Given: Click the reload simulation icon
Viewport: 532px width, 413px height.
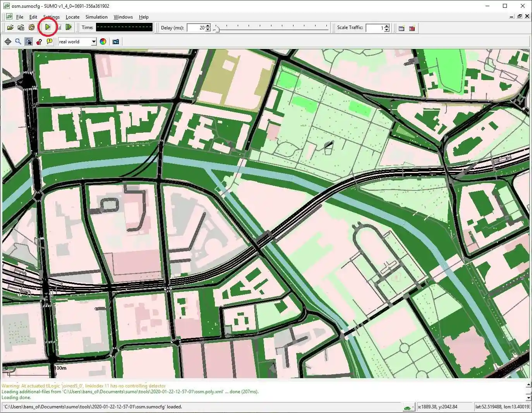Looking at the screenshot, I should pyautogui.click(x=31, y=27).
